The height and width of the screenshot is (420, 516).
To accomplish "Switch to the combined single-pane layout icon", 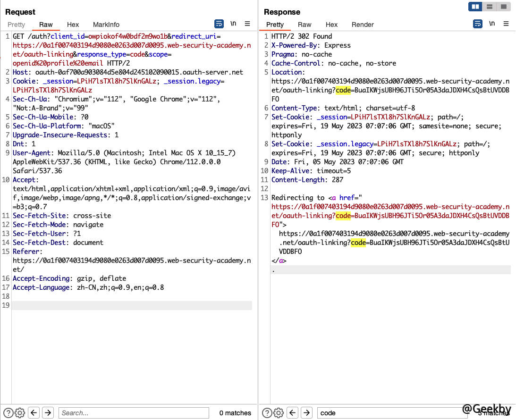I will pyautogui.click(x=503, y=7).
